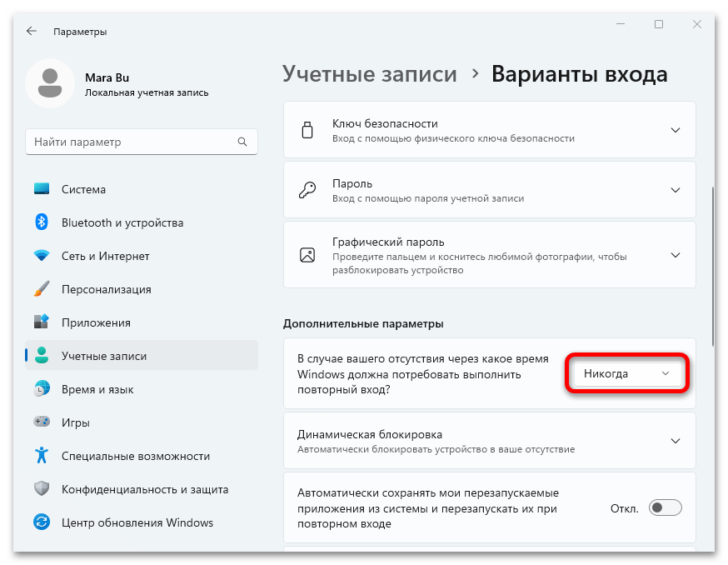Click the Wi-Fi icon for Сеть и Интернет

tap(42, 256)
